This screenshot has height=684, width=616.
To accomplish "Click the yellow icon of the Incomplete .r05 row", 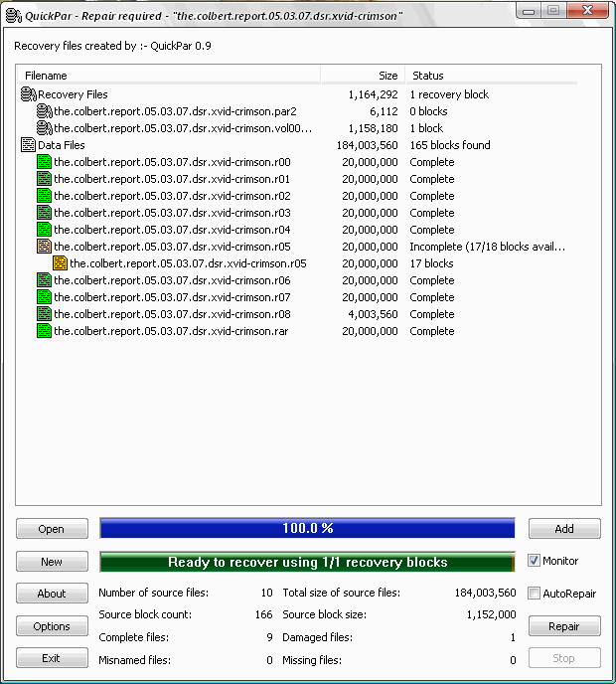I will (x=44, y=247).
